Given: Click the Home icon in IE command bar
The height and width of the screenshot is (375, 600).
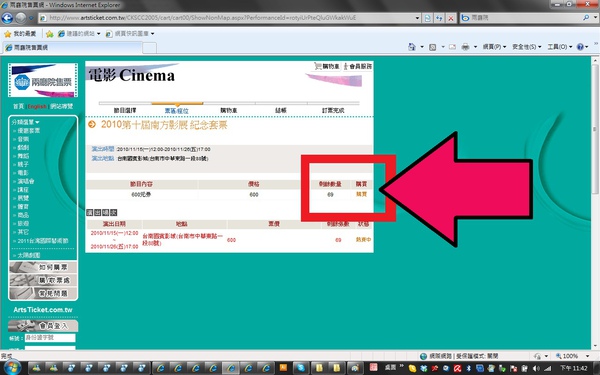Looking at the screenshot, I should tap(412, 47).
